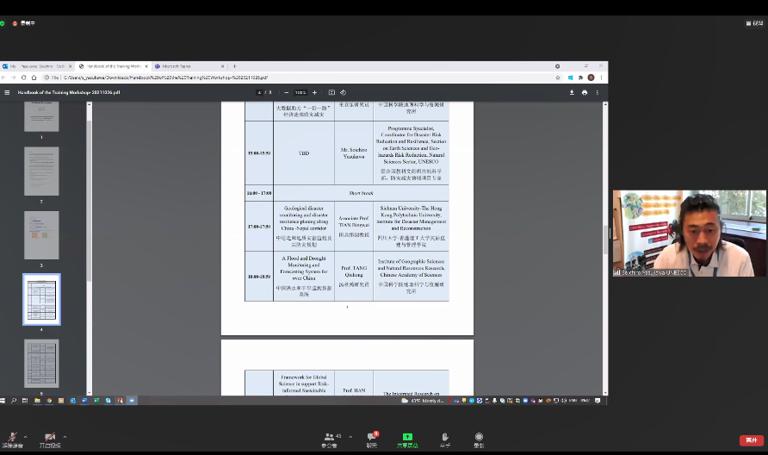768x455 pixels.
Task: Unmute the microphone in Zoom toolbar
Action: click(12, 438)
